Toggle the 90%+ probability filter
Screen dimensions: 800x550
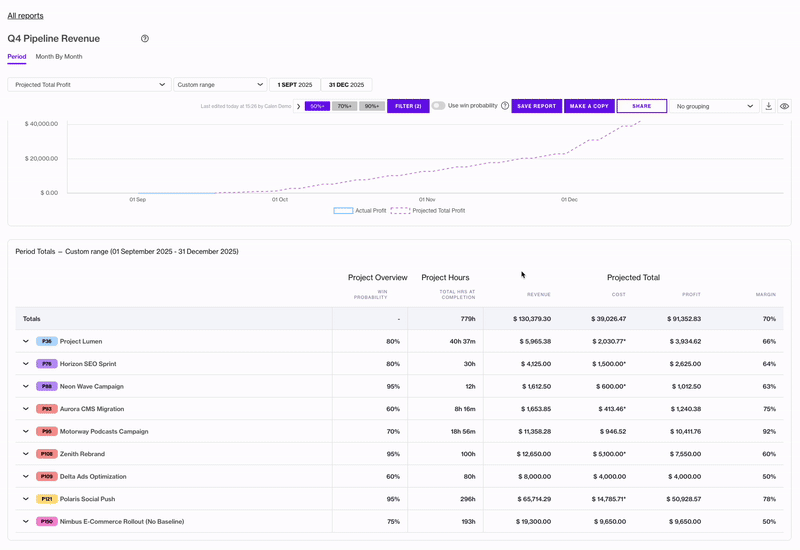click(372, 106)
